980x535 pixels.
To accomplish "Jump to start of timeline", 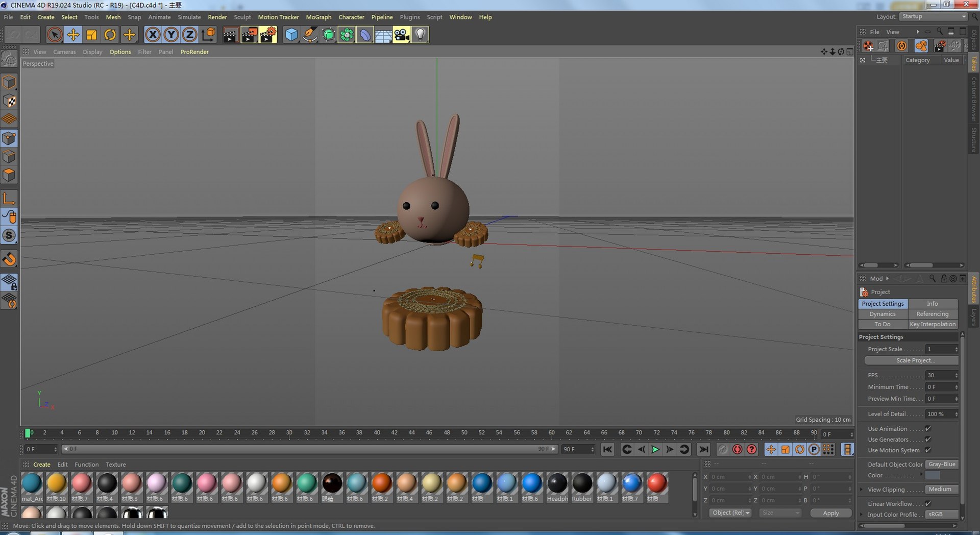I will 607,449.
